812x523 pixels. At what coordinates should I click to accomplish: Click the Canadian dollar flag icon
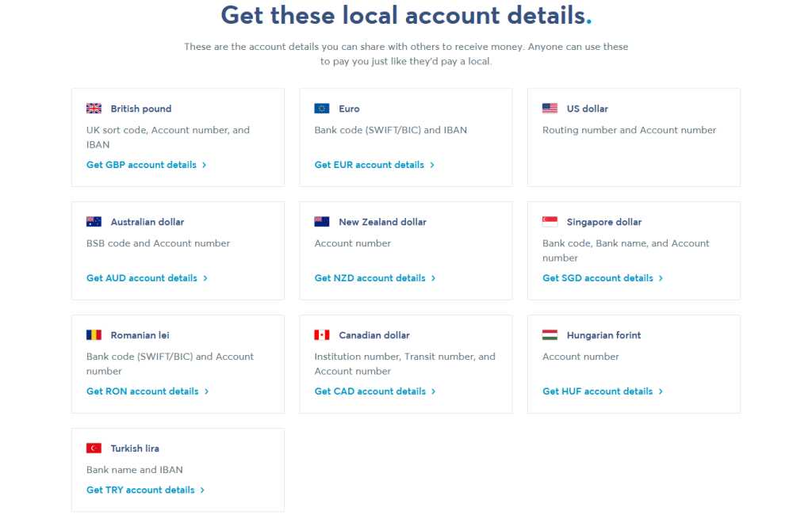point(322,335)
